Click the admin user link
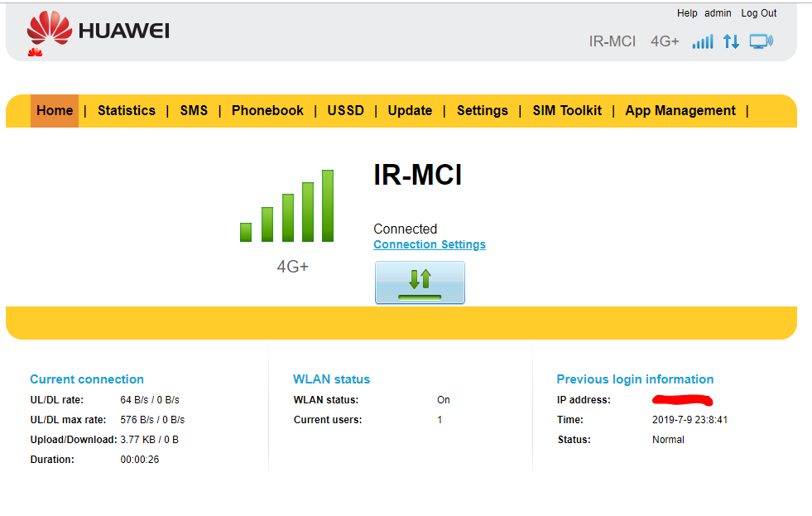Image resolution: width=812 pixels, height=516 pixels. point(718,13)
